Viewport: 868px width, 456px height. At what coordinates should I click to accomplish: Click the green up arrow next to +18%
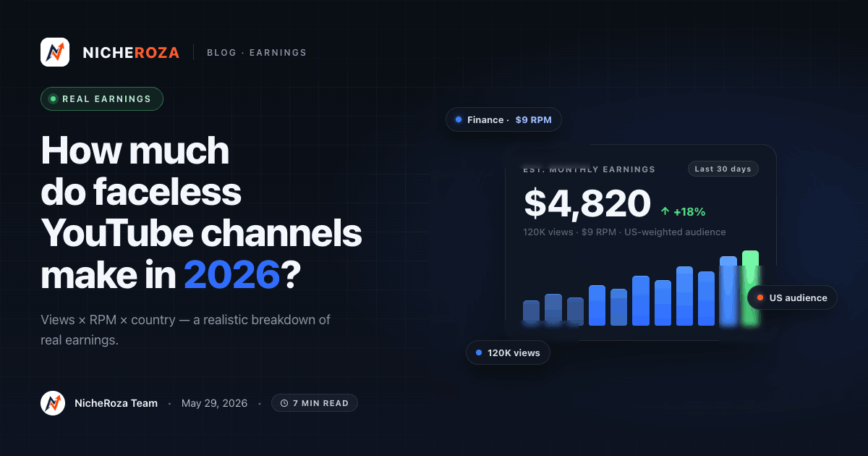coord(665,212)
